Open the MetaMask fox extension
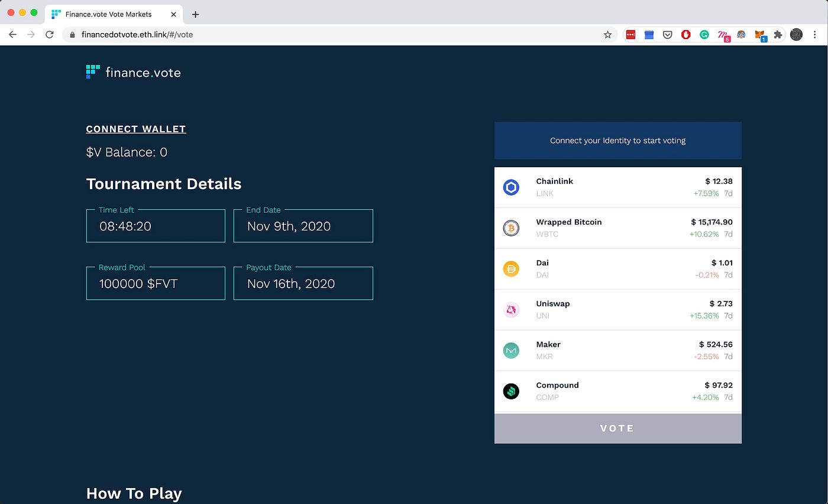The width and height of the screenshot is (828, 504). click(x=760, y=35)
